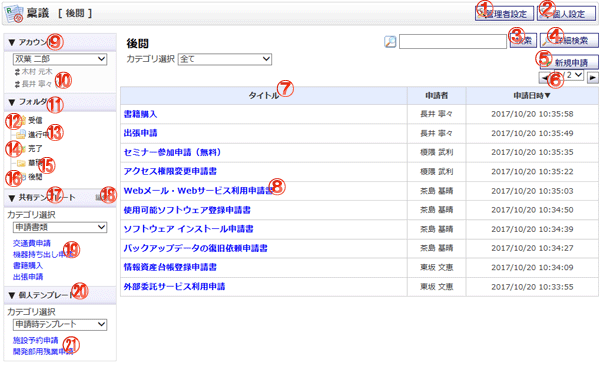Viewport: 600px width, 366px height.
Task: Sort by the 申請者 column header
Action: pyautogui.click(x=437, y=95)
